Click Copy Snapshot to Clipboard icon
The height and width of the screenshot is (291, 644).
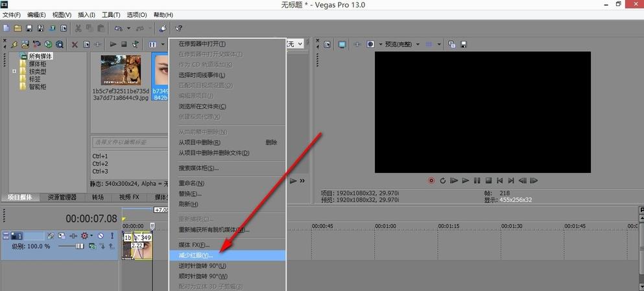452,44
